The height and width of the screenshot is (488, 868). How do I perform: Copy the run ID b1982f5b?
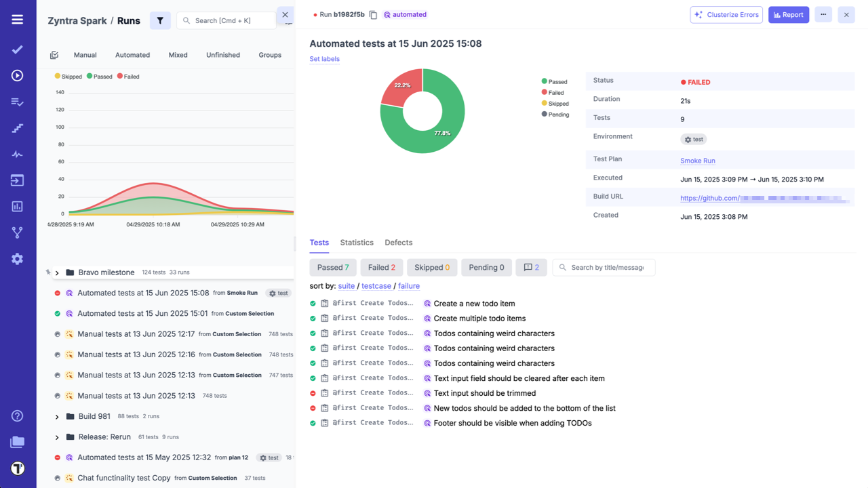click(373, 14)
